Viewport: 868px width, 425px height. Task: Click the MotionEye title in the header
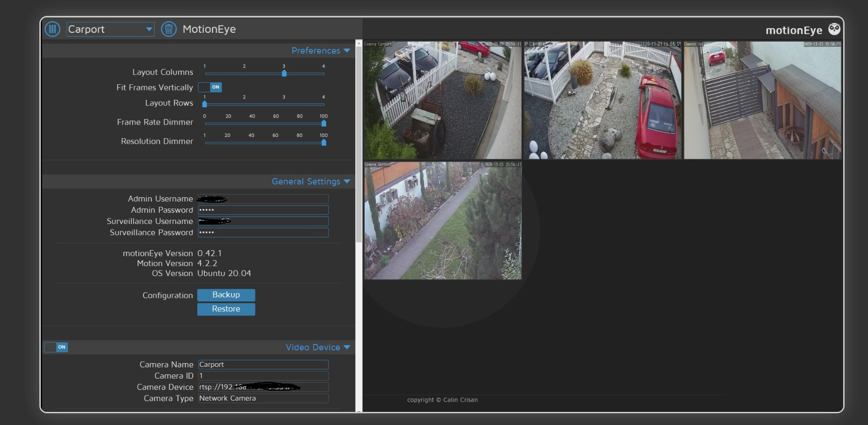pyautogui.click(x=209, y=29)
